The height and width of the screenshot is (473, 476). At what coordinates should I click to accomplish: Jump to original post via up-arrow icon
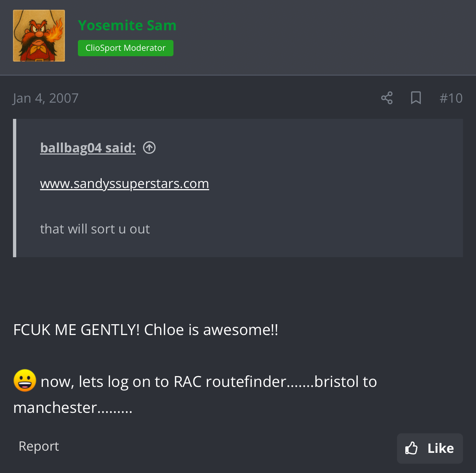coord(149,148)
